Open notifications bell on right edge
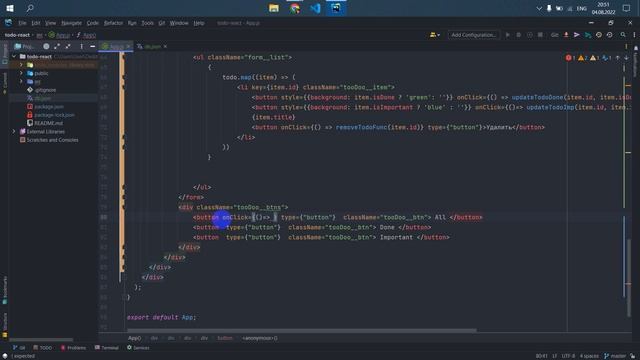The height and width of the screenshot is (360, 640). [636, 49]
